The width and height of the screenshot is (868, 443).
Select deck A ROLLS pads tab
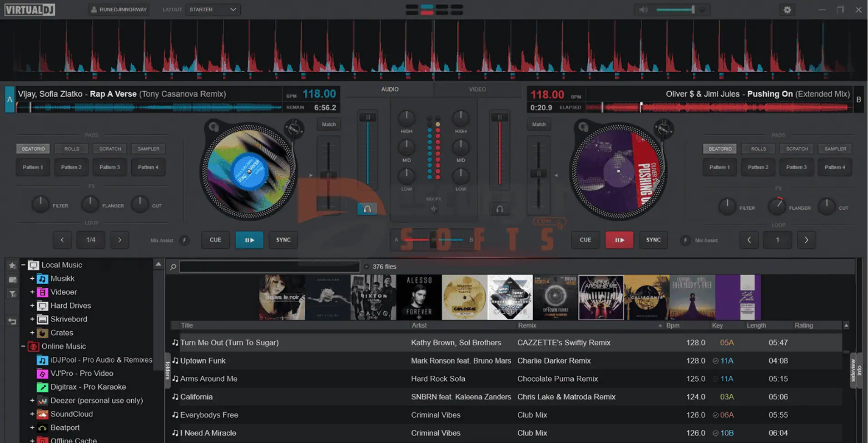click(72, 149)
